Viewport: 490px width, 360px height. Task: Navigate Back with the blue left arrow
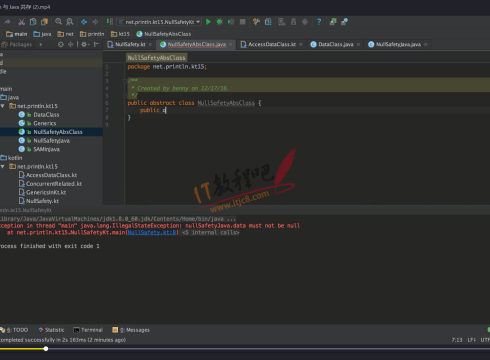[84, 22]
